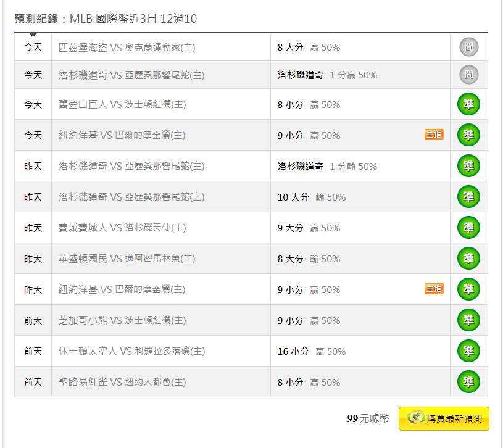
Task: Select yesterday's 紐約洋基 VS 巴爾的摩金鶯 match
Action: tap(122, 289)
